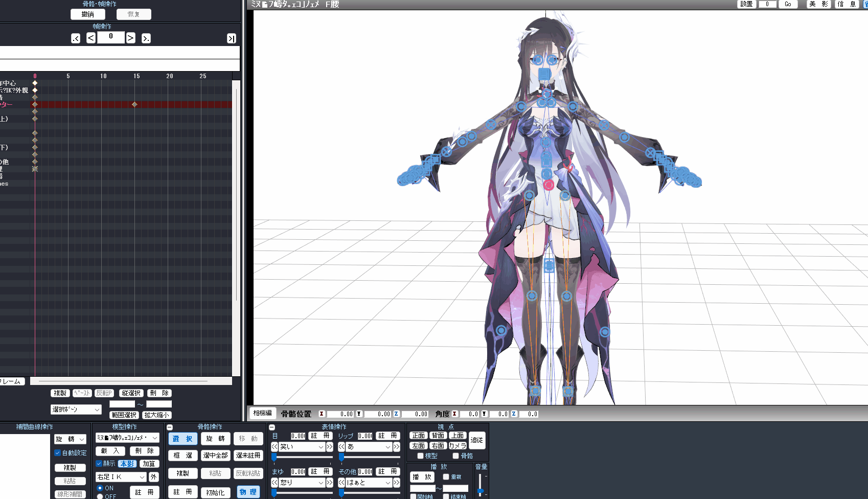Switch view to 背面
This screenshot has width=868, height=499.
438,436
